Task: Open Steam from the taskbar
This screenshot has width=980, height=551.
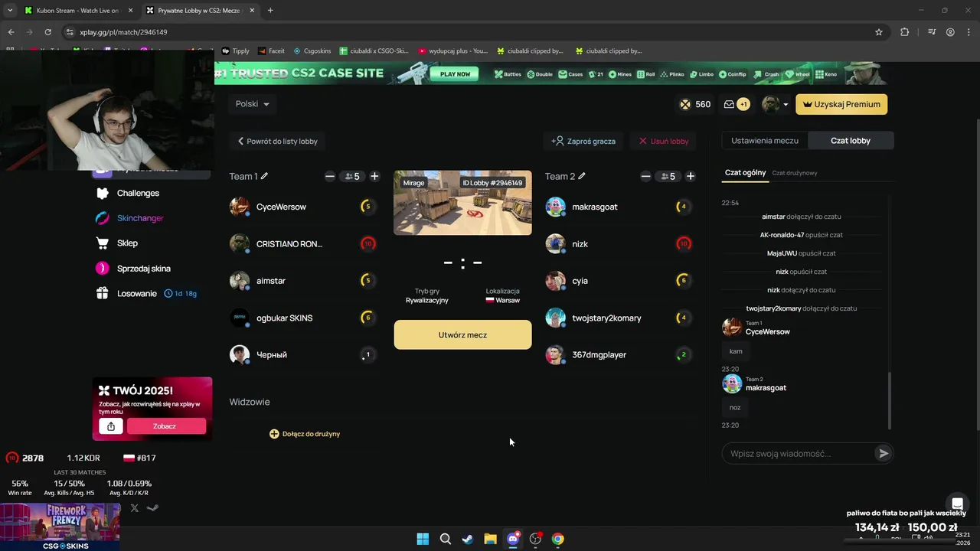Action: (467, 539)
